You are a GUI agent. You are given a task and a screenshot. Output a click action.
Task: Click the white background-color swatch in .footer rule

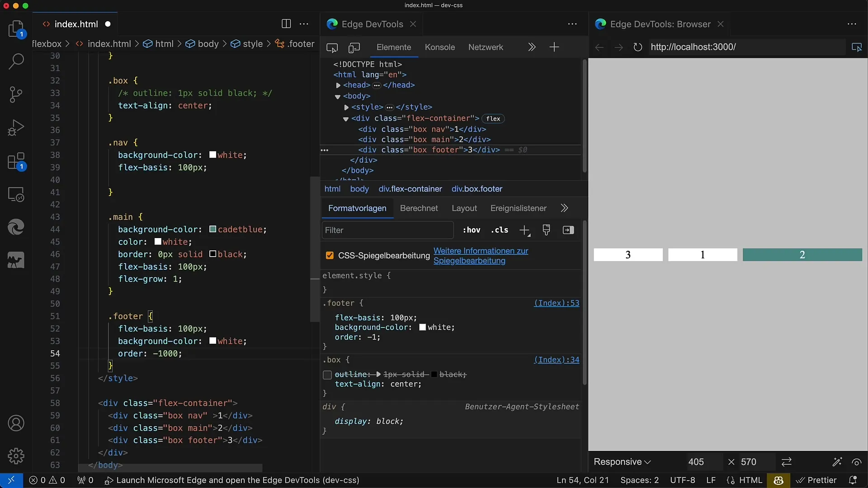pyautogui.click(x=421, y=327)
